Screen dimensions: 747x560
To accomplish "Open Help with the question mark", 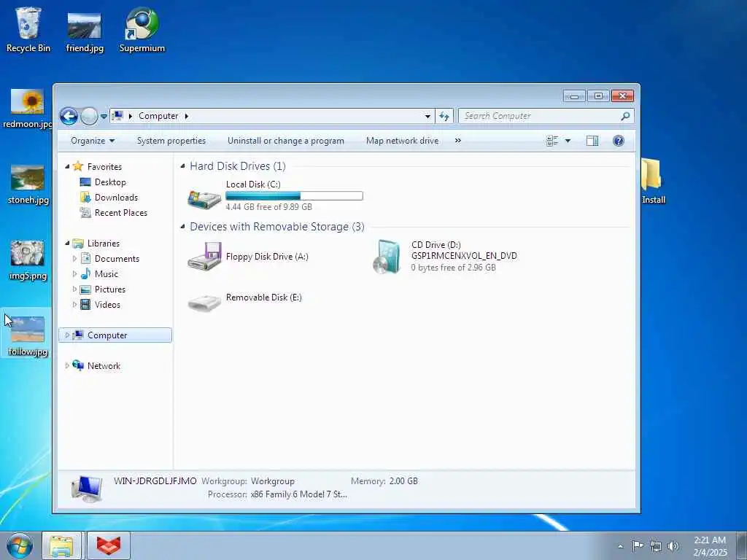I will [619, 141].
